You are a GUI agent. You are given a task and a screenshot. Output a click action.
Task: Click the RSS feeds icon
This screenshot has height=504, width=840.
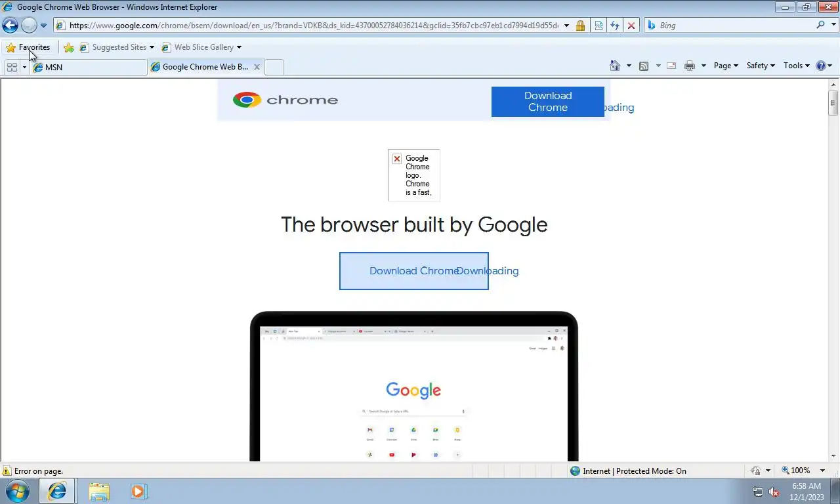[x=644, y=66]
